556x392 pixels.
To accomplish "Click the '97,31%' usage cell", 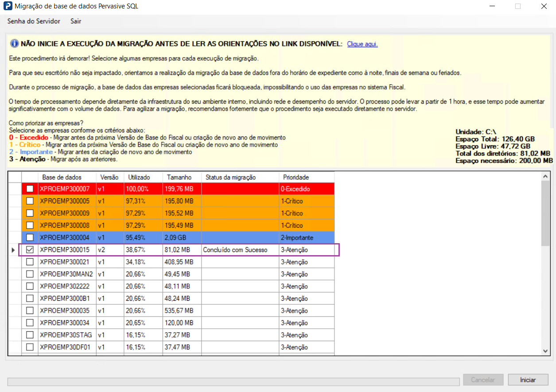I will (x=143, y=201).
